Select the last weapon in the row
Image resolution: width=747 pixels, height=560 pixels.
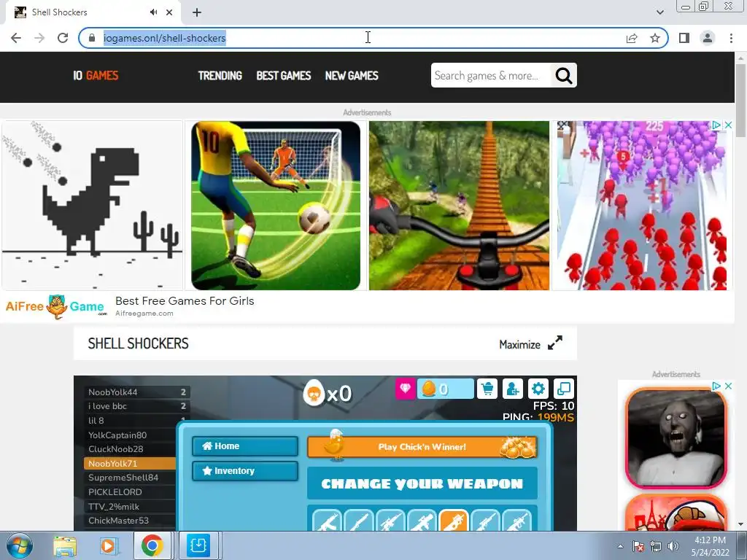pos(517,520)
